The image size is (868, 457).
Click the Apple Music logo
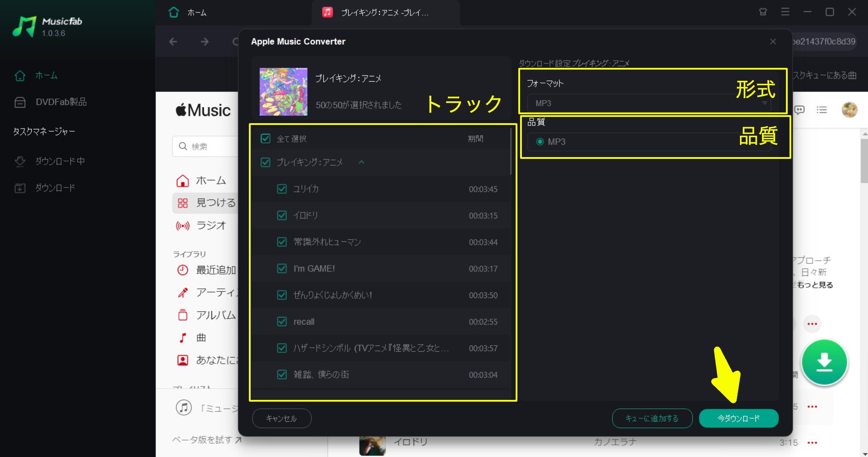[203, 110]
